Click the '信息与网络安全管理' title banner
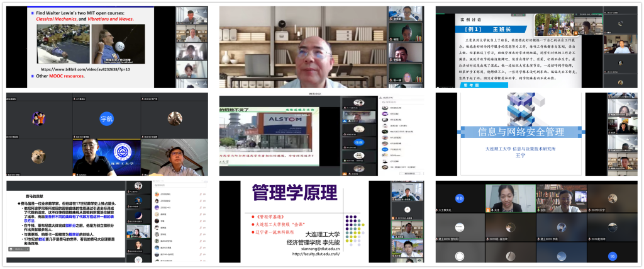This screenshot has width=644, height=269. coord(521,132)
